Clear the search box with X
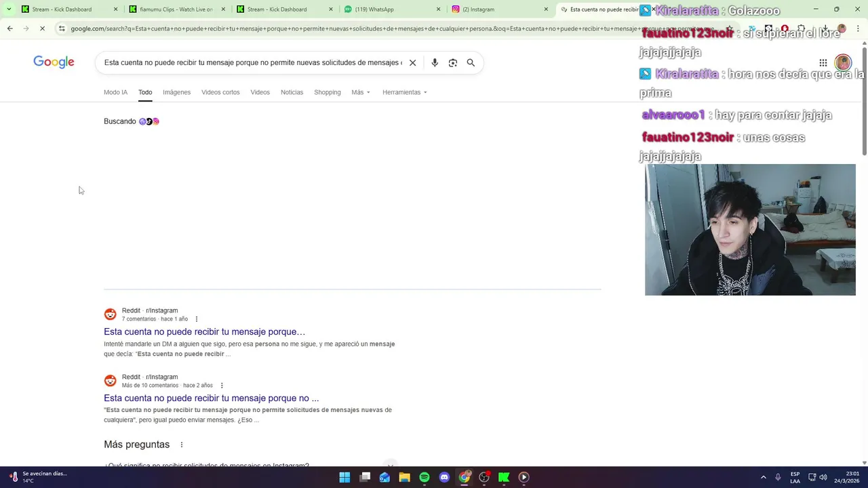 (412, 62)
